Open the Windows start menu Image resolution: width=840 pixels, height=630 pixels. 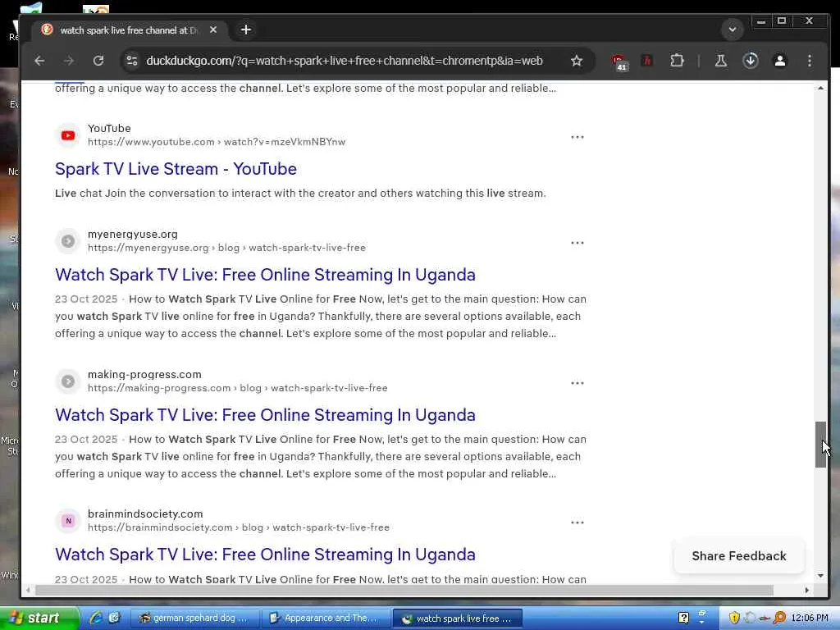tap(39, 619)
